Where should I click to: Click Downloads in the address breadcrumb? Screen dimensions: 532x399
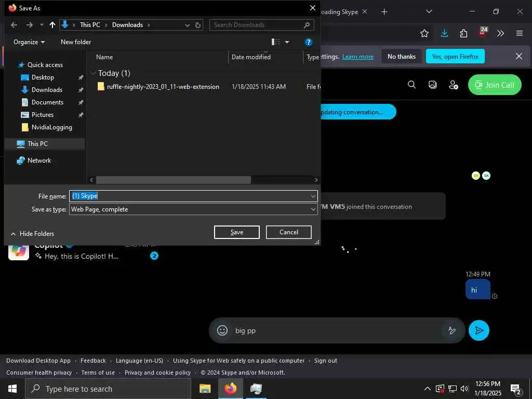point(128,25)
